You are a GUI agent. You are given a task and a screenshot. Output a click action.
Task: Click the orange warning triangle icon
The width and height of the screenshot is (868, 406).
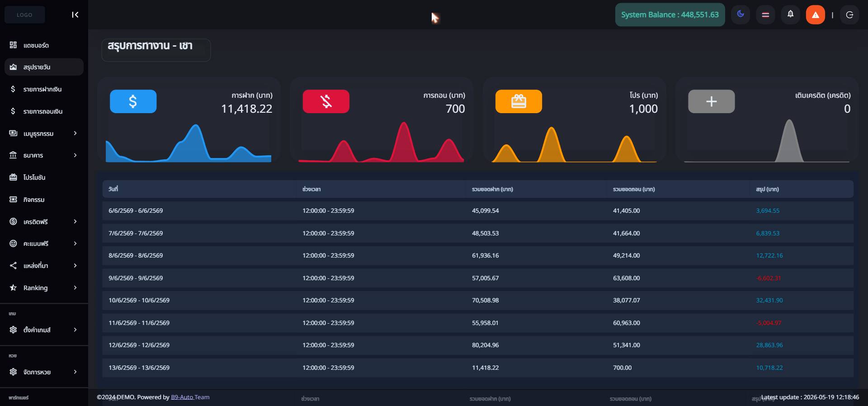816,15
